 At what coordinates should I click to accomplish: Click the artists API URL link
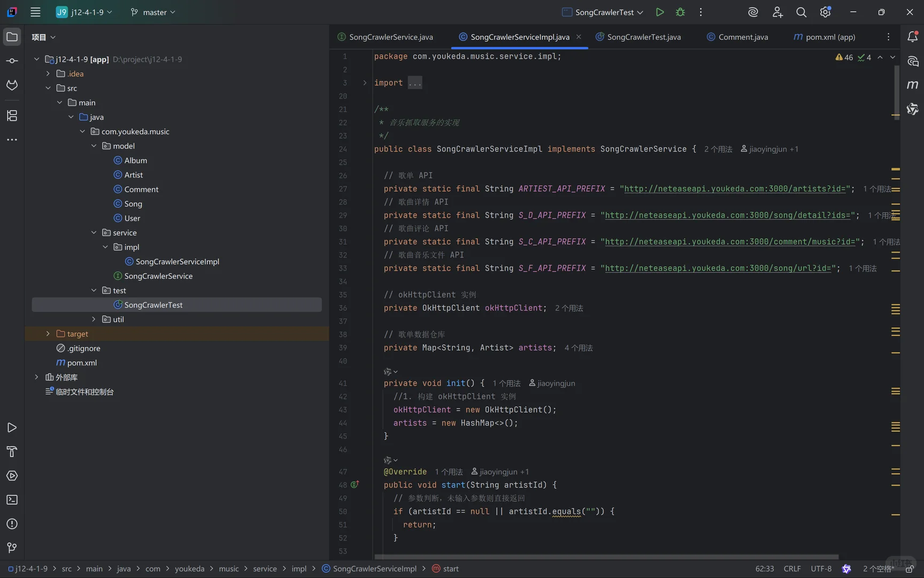[x=735, y=189]
